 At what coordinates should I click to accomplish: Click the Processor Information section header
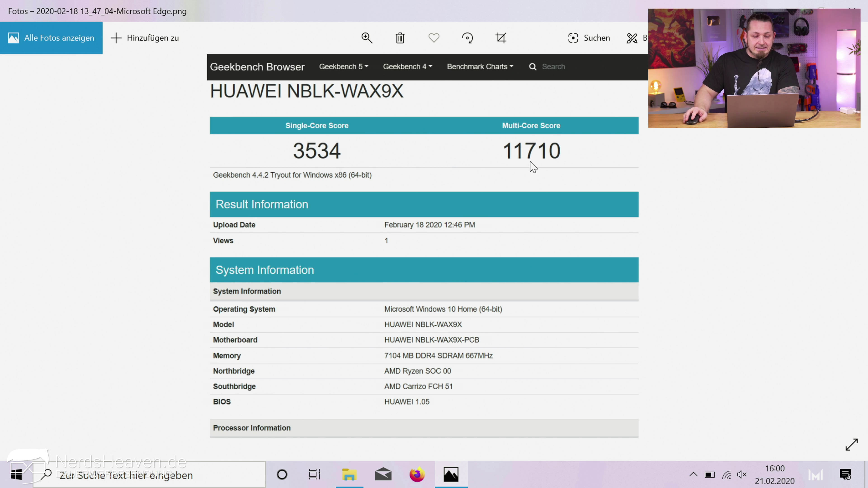pos(424,428)
